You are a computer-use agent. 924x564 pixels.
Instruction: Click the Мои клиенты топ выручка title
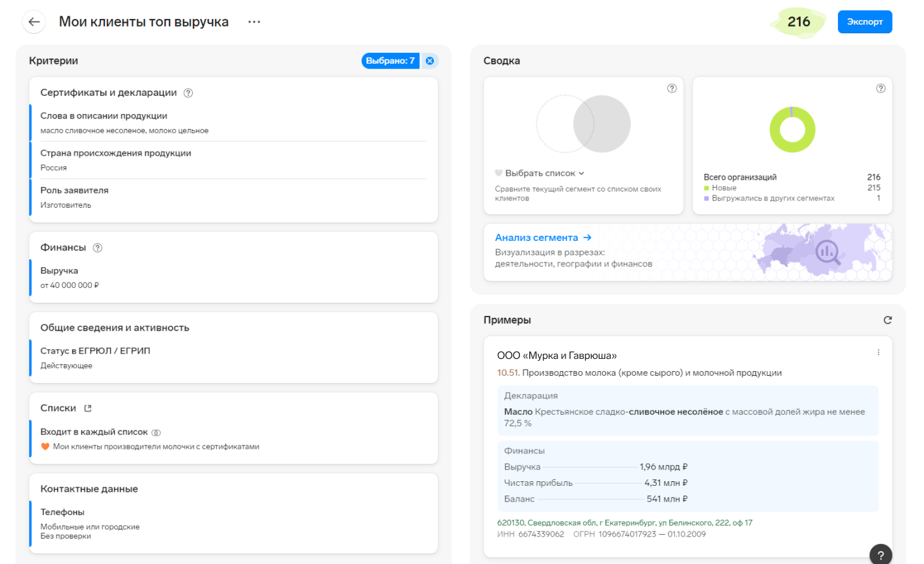(144, 21)
